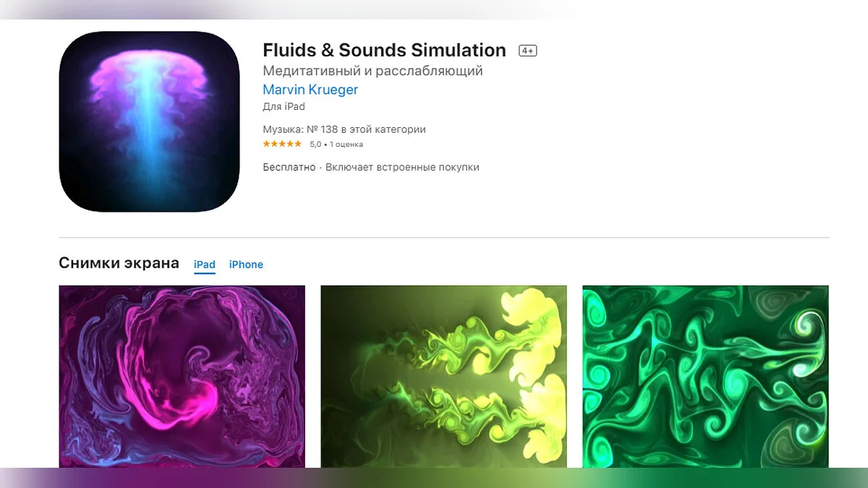Open the purple-pink swirl fluid screenshot
This screenshot has width=868, height=488.
pyautogui.click(x=182, y=376)
